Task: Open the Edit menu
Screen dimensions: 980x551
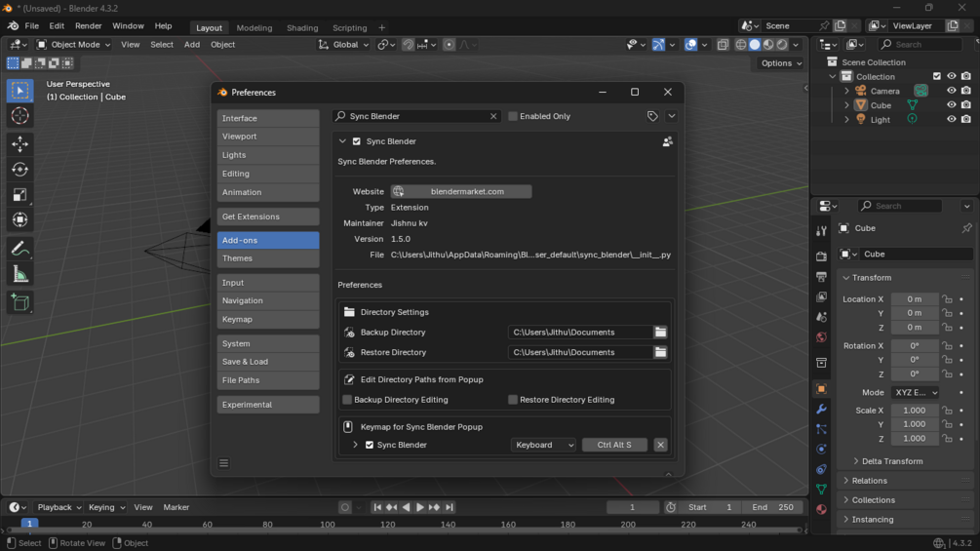Action: tap(57, 26)
